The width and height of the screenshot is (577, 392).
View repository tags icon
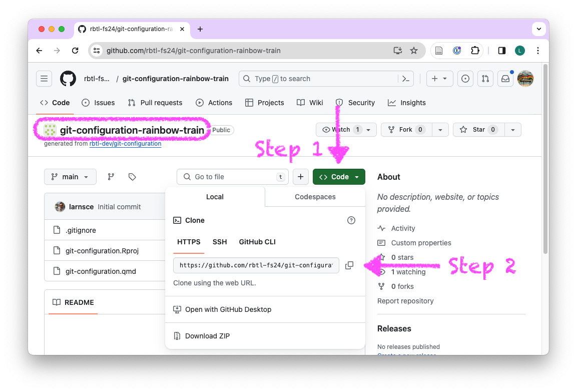click(132, 177)
